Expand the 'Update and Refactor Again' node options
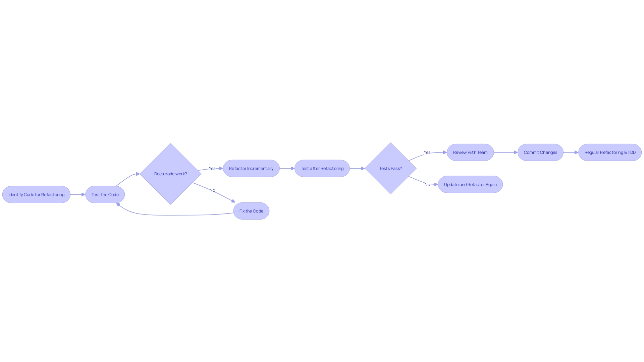This screenshot has height=362, width=644. (470, 184)
